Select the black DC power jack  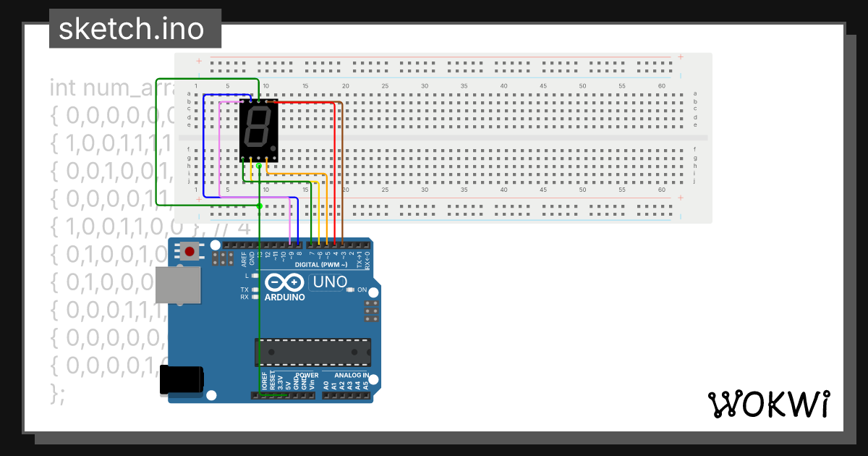tap(181, 381)
